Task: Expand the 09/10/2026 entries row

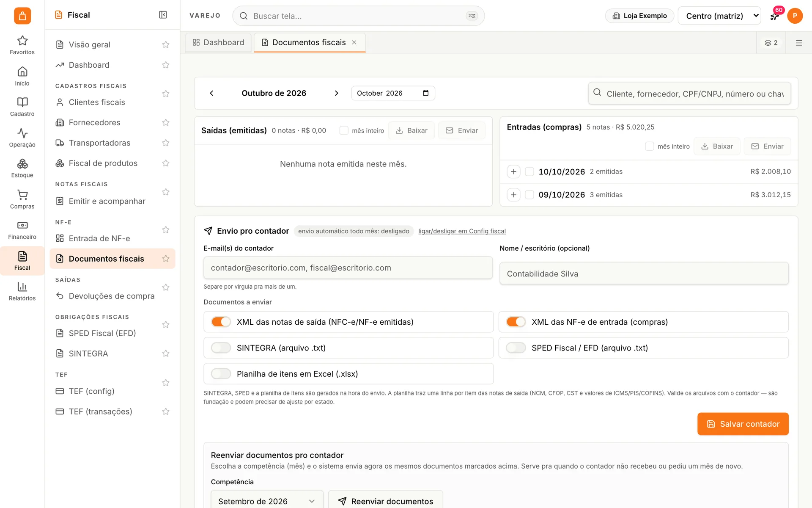Action: click(513, 195)
